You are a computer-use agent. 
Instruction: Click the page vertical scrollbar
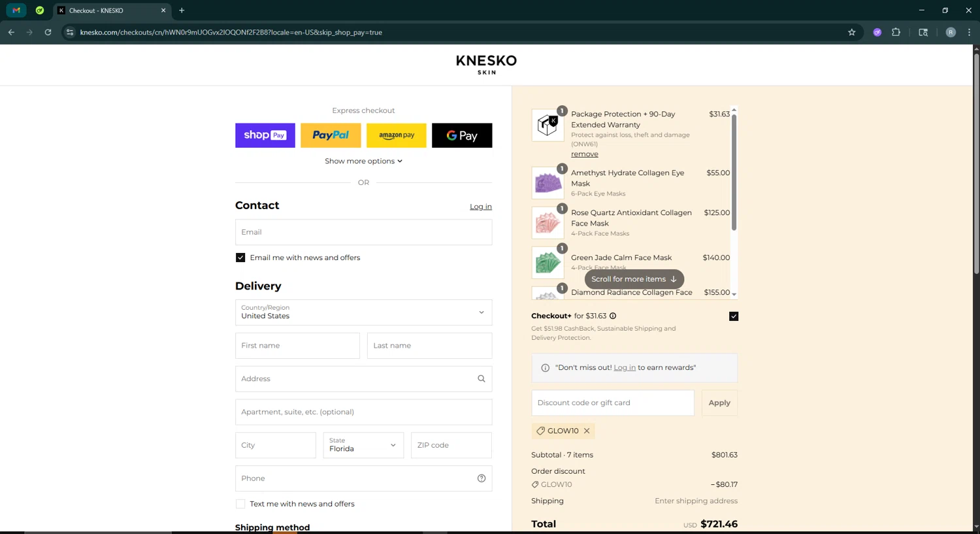point(976,163)
